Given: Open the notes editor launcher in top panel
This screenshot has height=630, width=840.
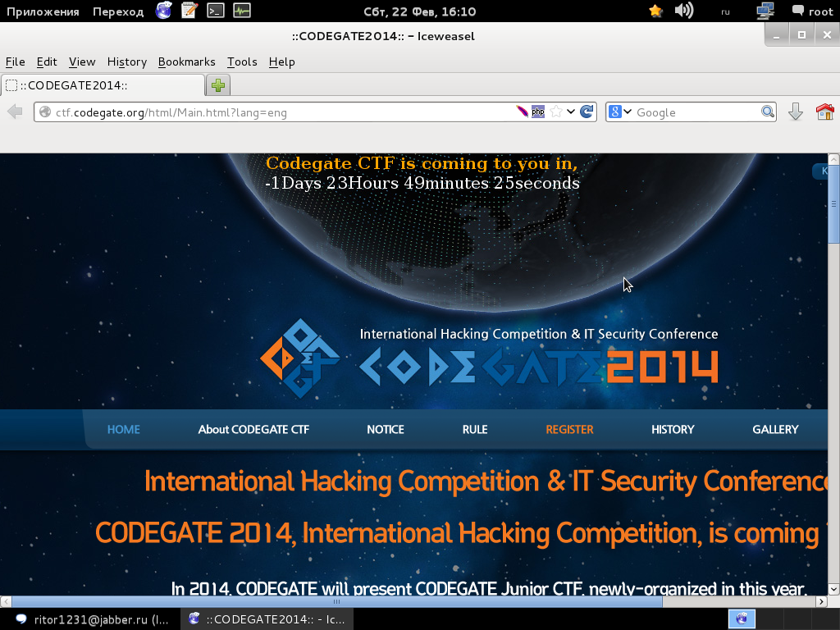Looking at the screenshot, I should point(189,11).
